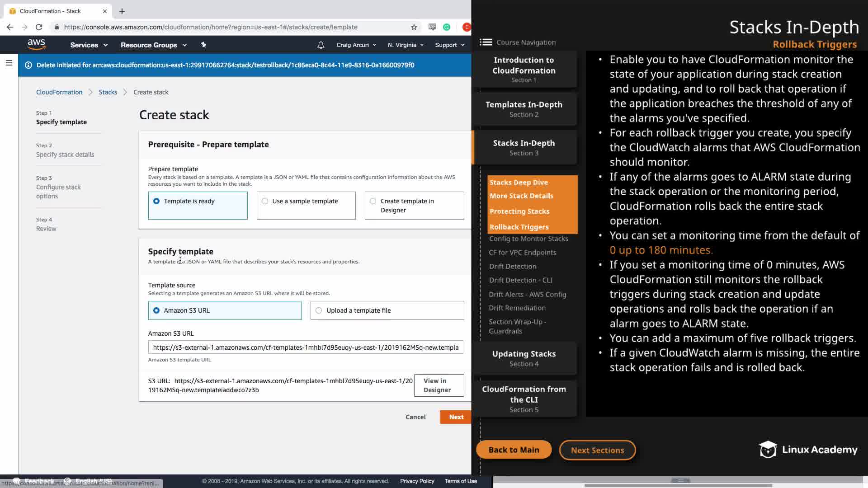This screenshot has height=488, width=868.
Task: Click the AWS logo home icon
Action: point(36,44)
